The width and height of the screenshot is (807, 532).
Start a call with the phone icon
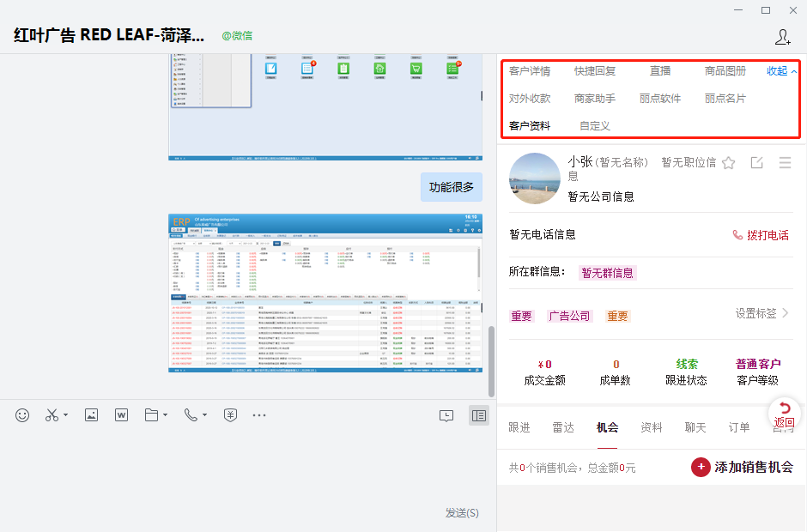(191, 414)
